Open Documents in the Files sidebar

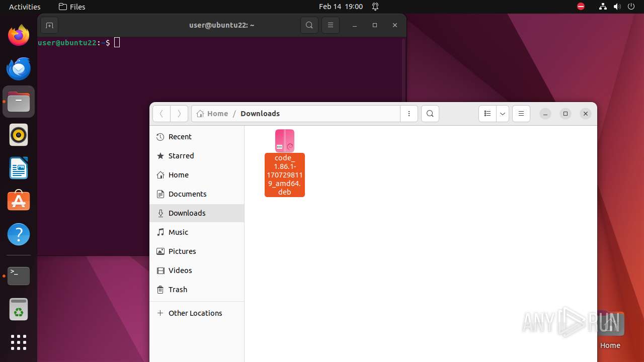click(x=197, y=194)
